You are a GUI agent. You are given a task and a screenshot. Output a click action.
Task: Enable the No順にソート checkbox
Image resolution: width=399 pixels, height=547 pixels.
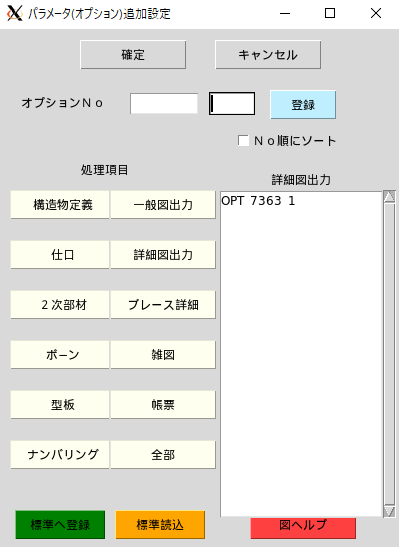243,141
